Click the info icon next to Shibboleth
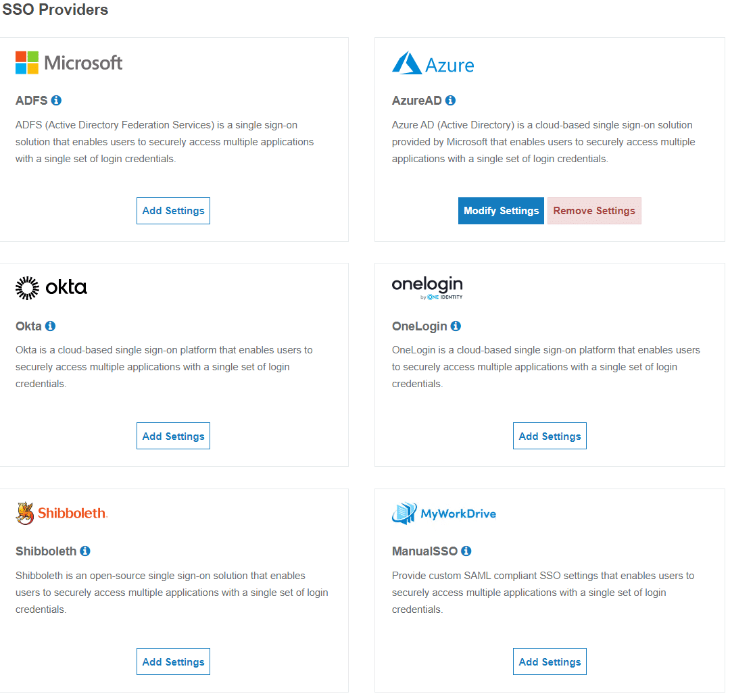 point(85,551)
